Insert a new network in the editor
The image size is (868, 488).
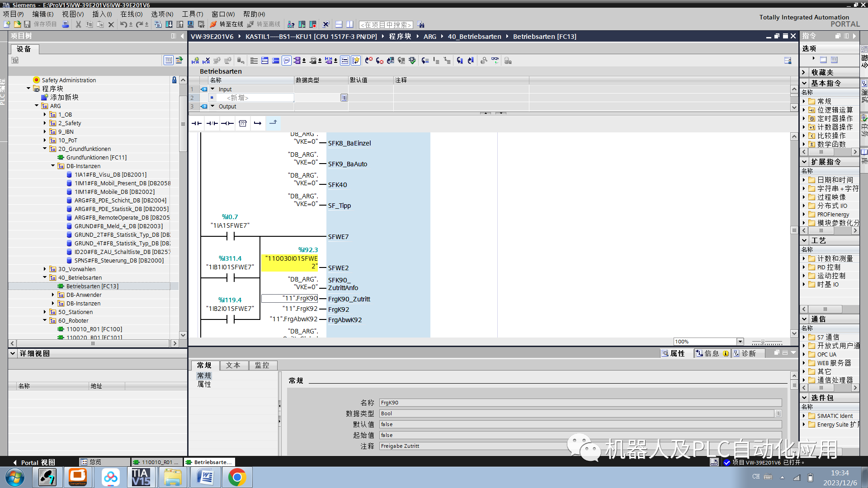tap(195, 61)
